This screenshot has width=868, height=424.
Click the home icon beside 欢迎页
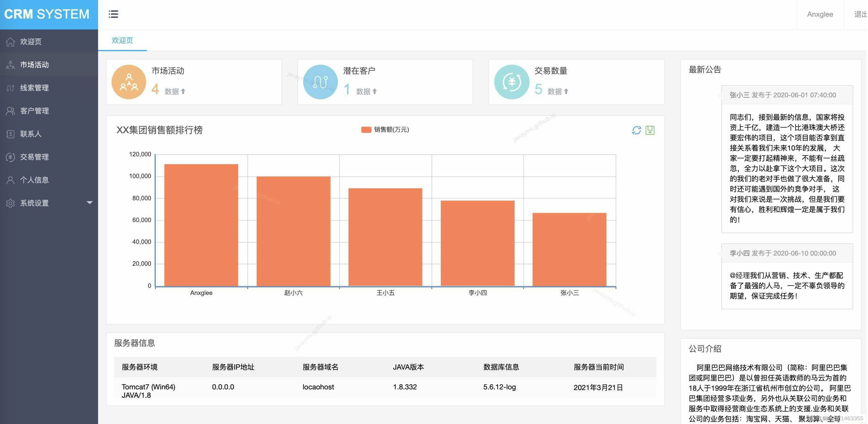pyautogui.click(x=11, y=42)
